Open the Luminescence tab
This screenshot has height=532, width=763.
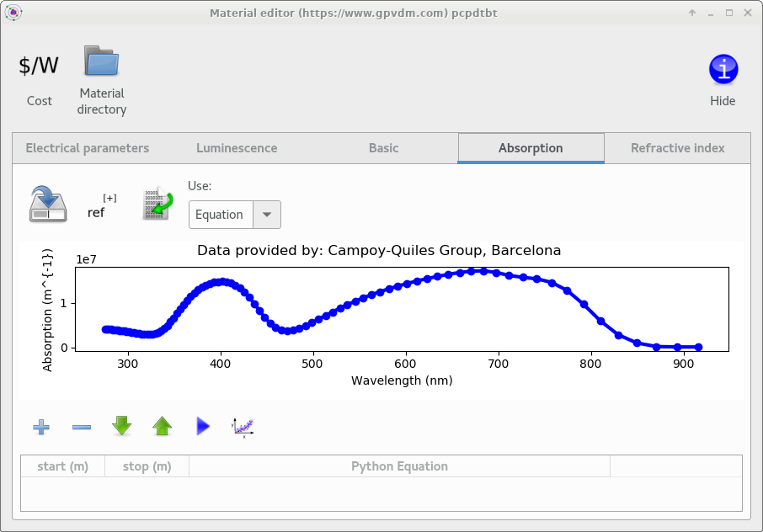pyautogui.click(x=237, y=148)
